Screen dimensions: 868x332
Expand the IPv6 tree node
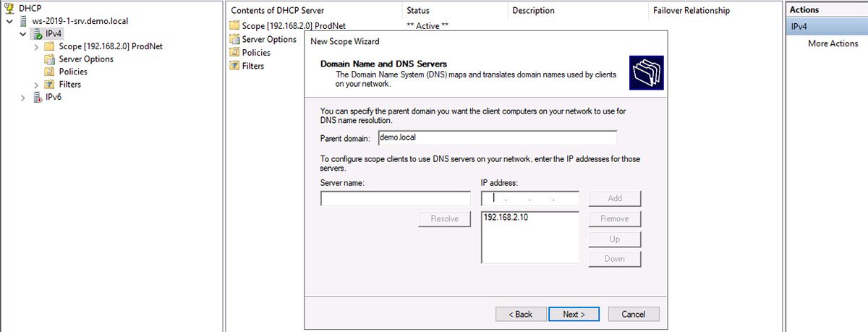point(23,98)
